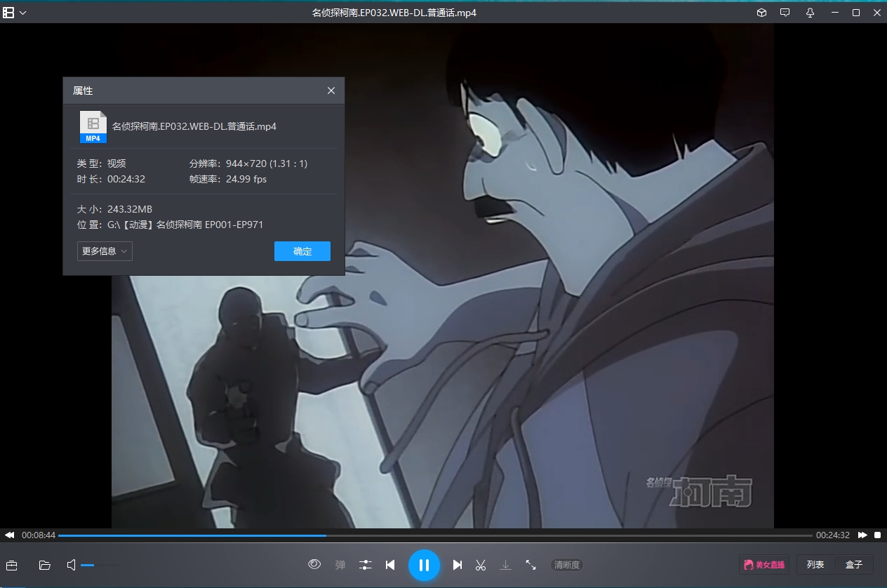Open a file with the folder icon
The image size is (887, 588).
point(45,565)
